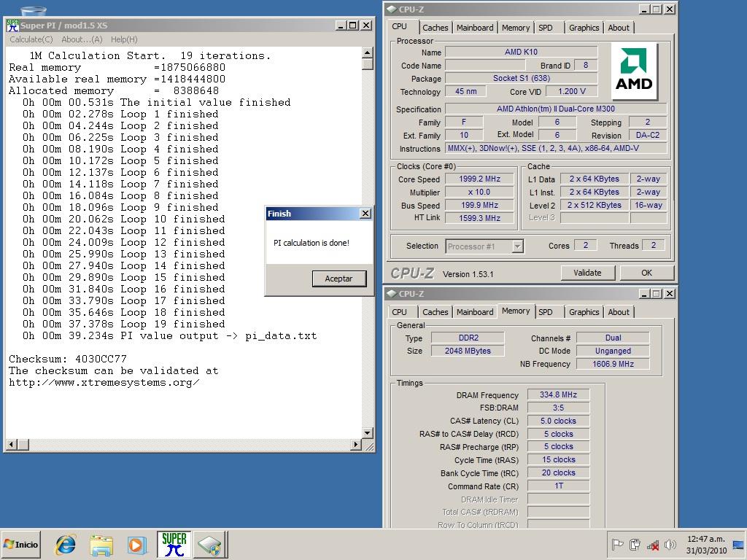Viewport: 747px width, 560px height.
Task: Launch Windows Media Player from taskbar
Action: point(136,545)
